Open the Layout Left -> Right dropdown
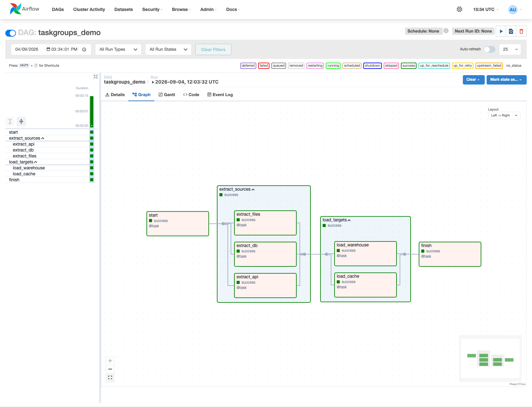Viewport: 532px width, 407px height. [x=504, y=116]
